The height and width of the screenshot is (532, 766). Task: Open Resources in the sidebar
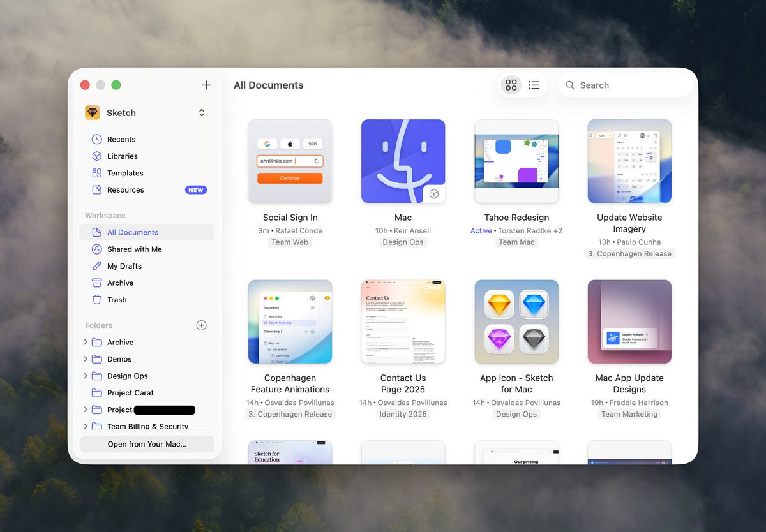pos(147,189)
